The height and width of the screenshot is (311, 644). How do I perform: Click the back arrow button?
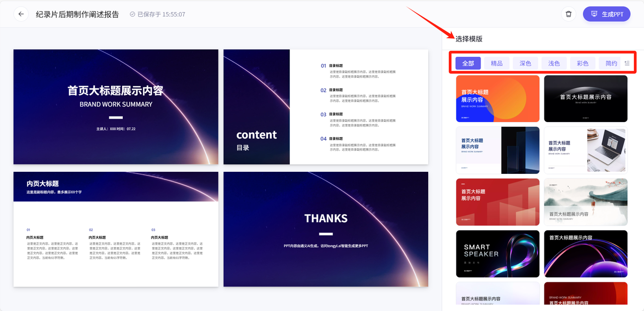tap(21, 14)
